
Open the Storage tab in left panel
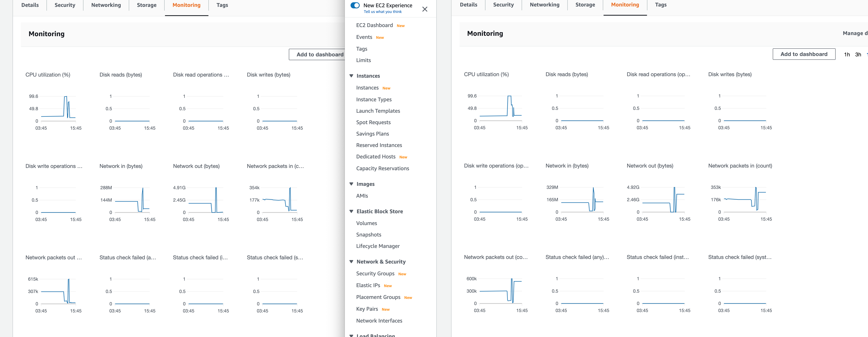click(x=147, y=5)
